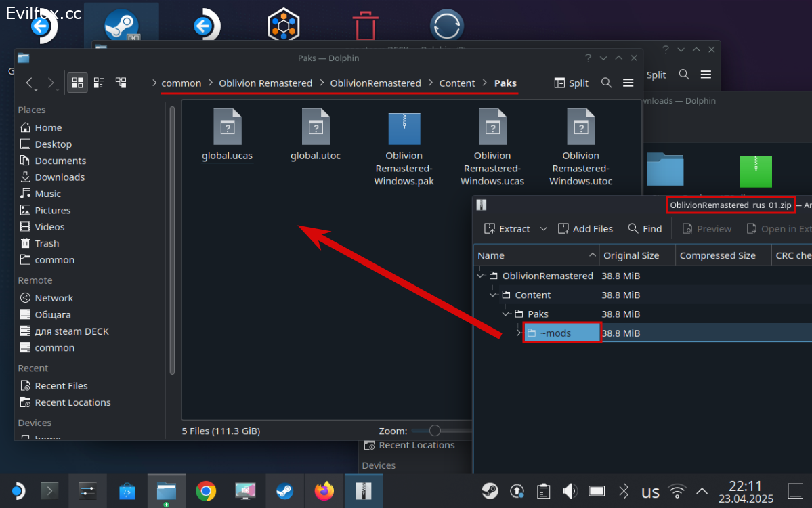Open Discover store from taskbar
Image resolution: width=812 pixels, height=508 pixels.
pyautogui.click(x=127, y=491)
